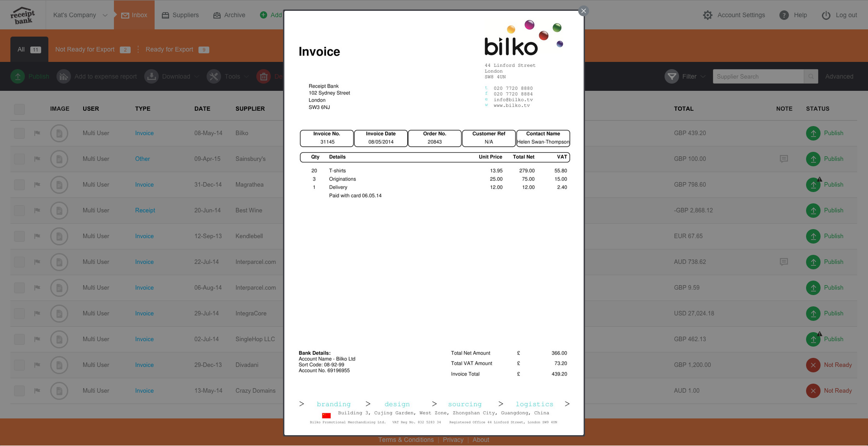
Task: Open the Kat's Company dropdown
Action: (80, 15)
